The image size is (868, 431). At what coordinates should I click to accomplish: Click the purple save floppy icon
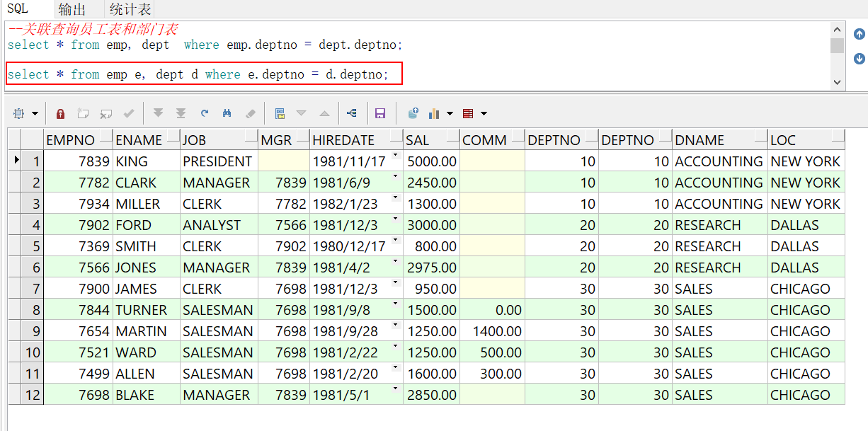380,113
